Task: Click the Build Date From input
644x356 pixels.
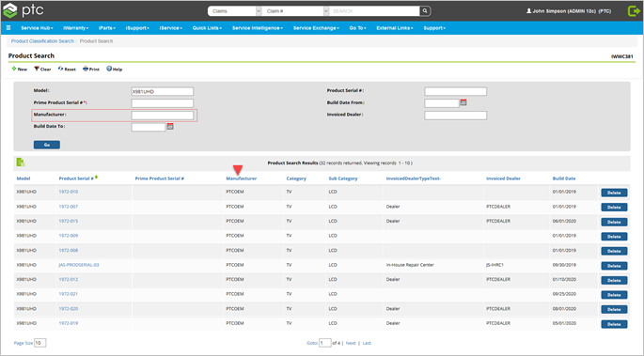Action: [x=442, y=103]
